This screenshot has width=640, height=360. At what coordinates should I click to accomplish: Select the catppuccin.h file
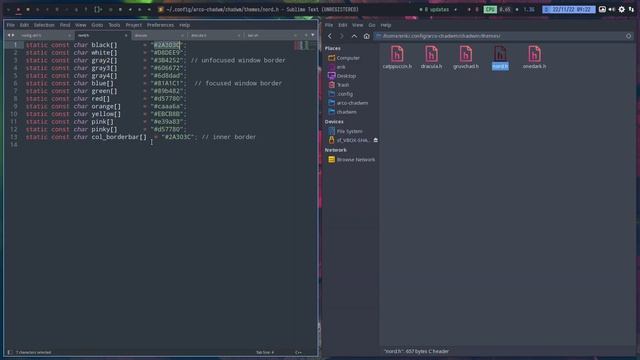(397, 58)
